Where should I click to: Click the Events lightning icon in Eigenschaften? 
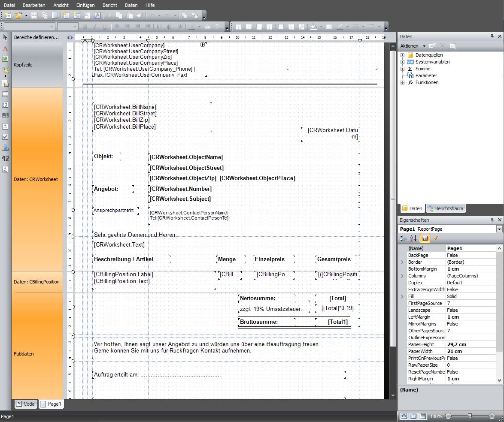point(435,238)
